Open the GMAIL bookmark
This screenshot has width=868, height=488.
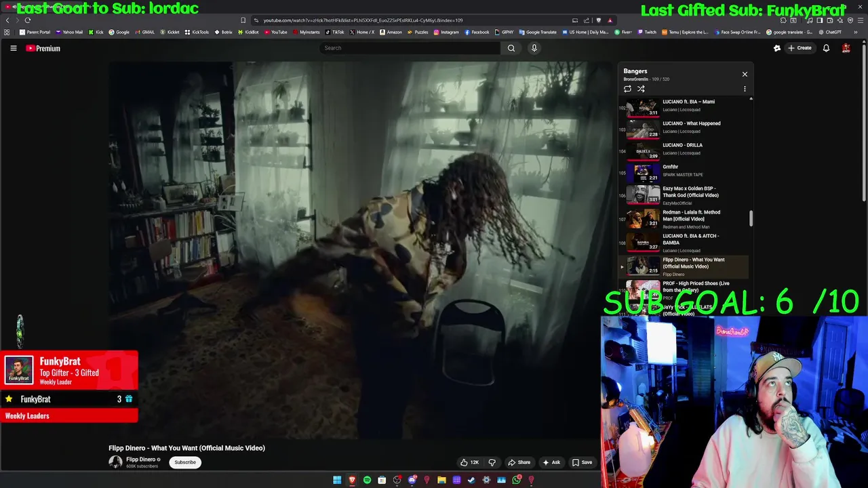point(144,32)
